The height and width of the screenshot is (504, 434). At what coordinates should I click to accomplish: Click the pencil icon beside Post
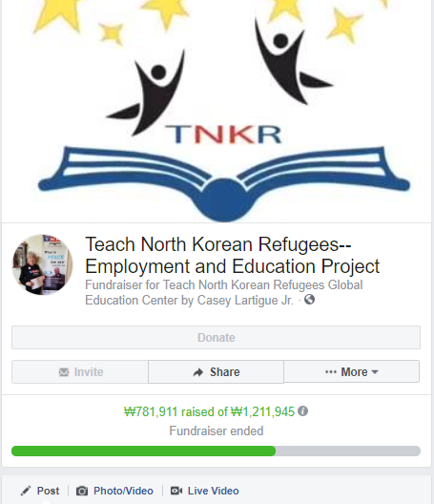(26, 491)
